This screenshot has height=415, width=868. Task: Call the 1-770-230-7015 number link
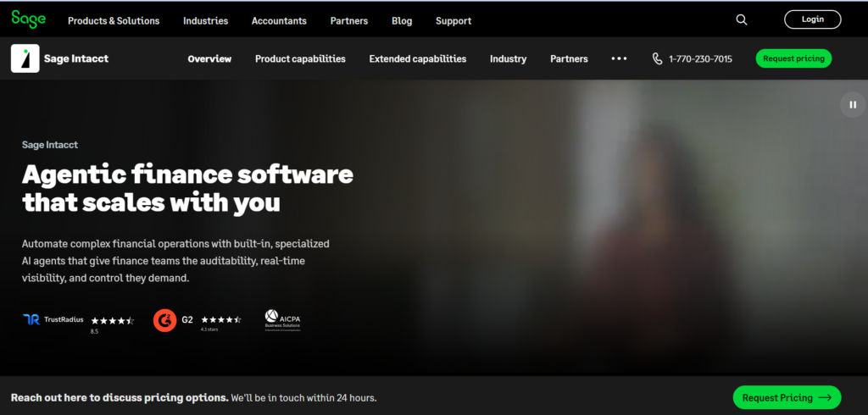pyautogui.click(x=700, y=58)
